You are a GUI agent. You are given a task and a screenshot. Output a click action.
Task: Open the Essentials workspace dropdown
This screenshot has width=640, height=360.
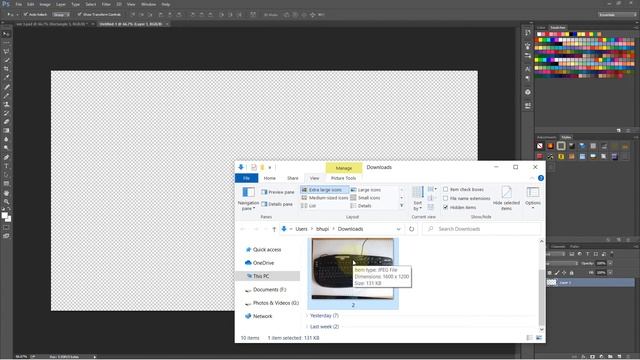point(617,14)
